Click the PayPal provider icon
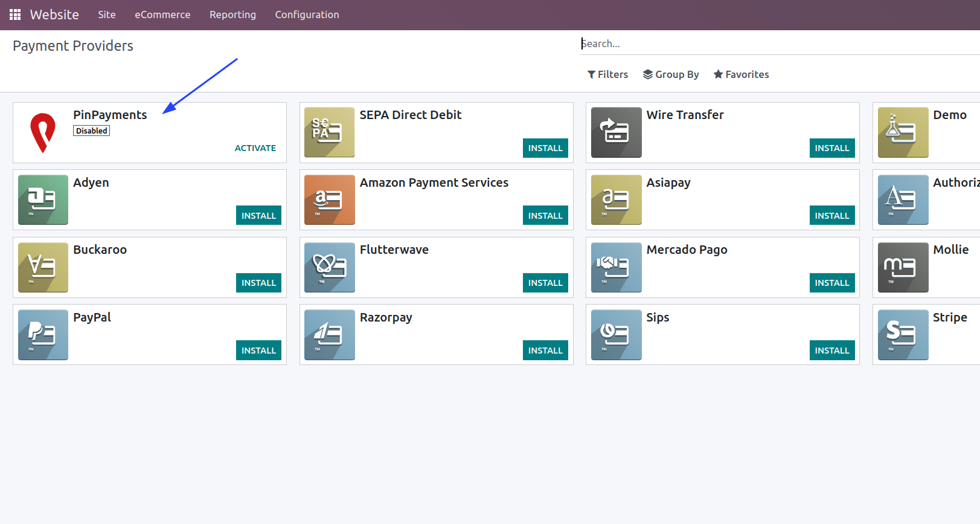The height and width of the screenshot is (524, 980). (x=43, y=335)
